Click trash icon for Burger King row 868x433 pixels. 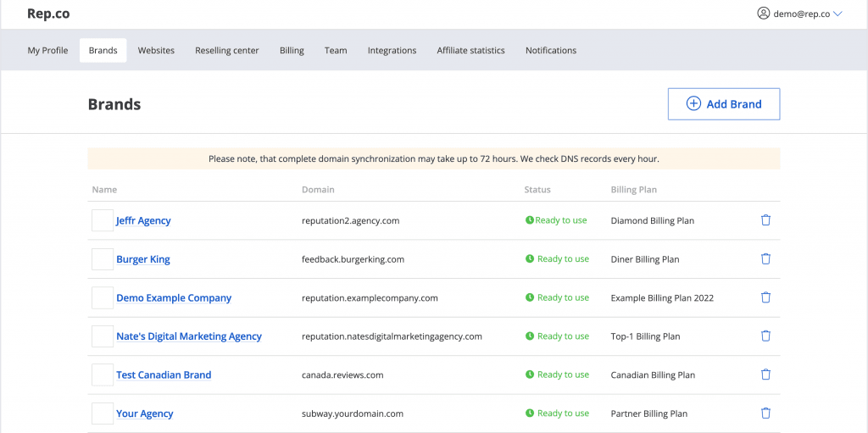pos(765,258)
